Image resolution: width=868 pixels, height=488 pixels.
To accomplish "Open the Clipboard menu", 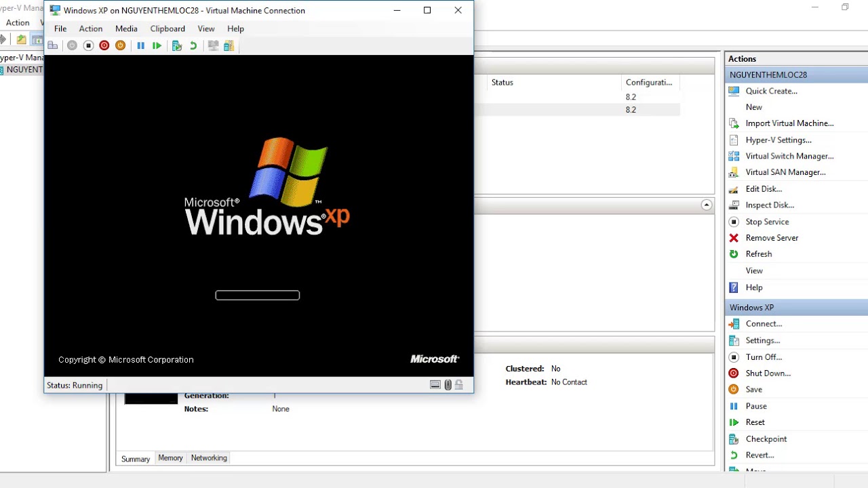I will click(x=167, y=28).
